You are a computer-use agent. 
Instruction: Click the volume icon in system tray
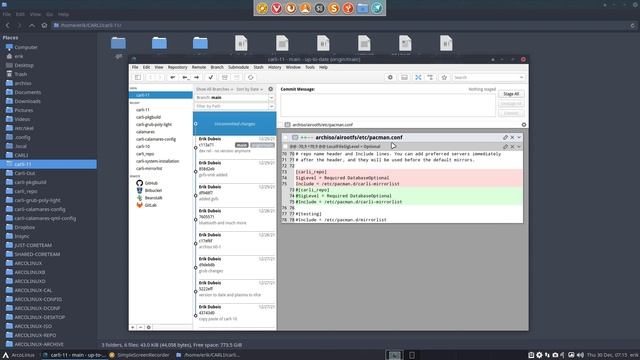[x=580, y=355]
